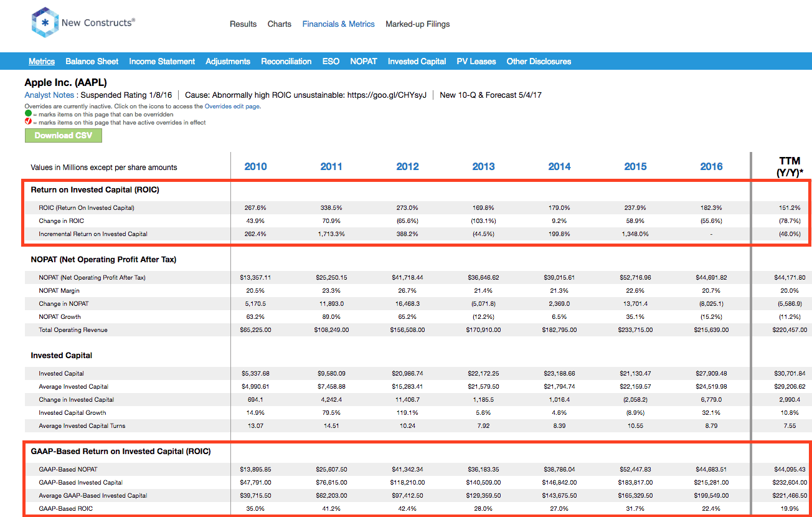The width and height of the screenshot is (812, 517).
Task: Click the 2012 column header
Action: tap(407, 166)
